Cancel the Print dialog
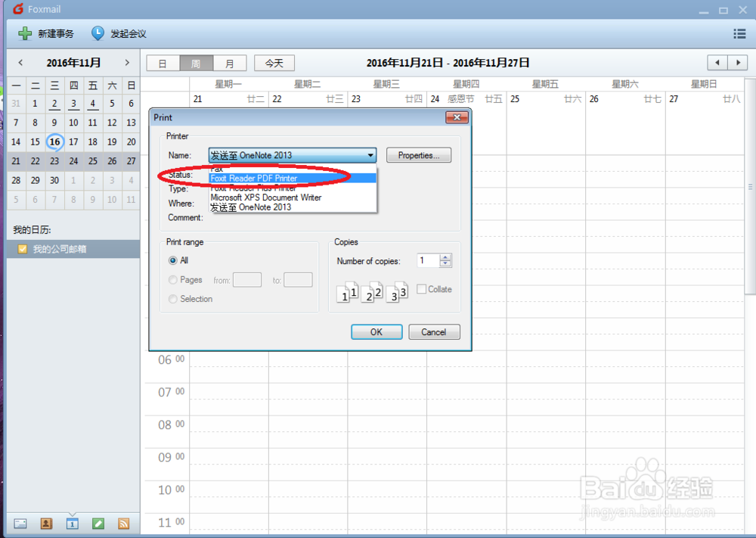 coord(434,332)
